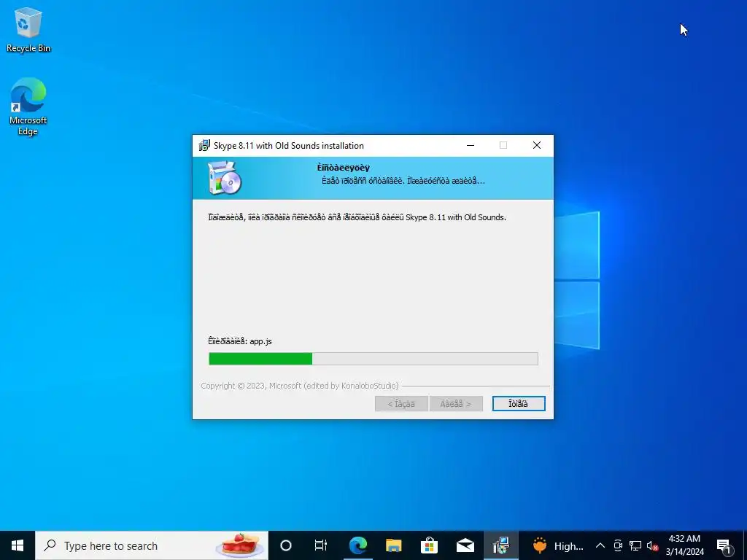Click the installer box and disc logo

[225, 178]
